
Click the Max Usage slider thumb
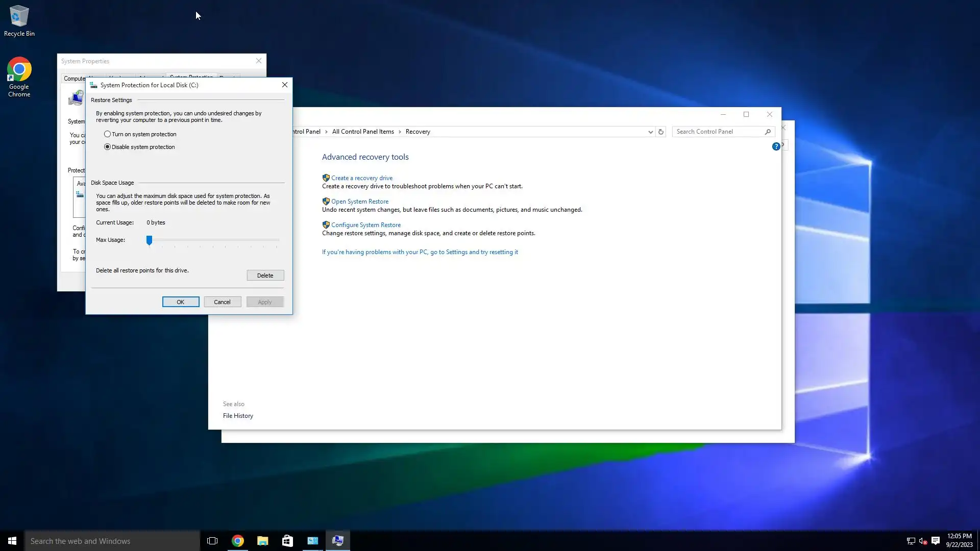(x=149, y=240)
